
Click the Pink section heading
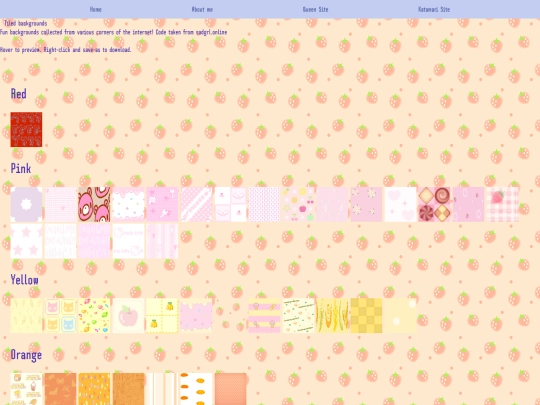pos(21,168)
